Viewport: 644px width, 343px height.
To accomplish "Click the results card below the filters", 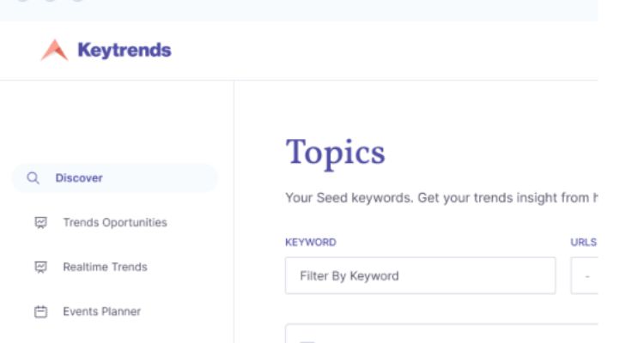I will point(441,334).
